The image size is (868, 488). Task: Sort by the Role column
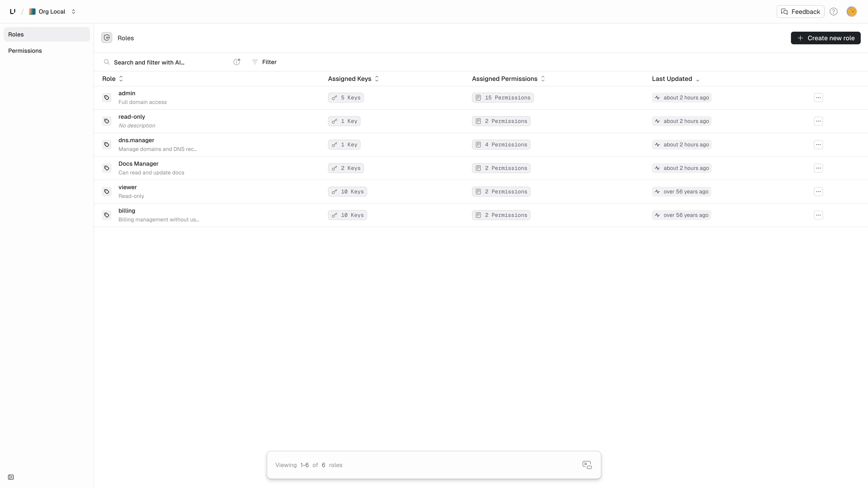(113, 78)
